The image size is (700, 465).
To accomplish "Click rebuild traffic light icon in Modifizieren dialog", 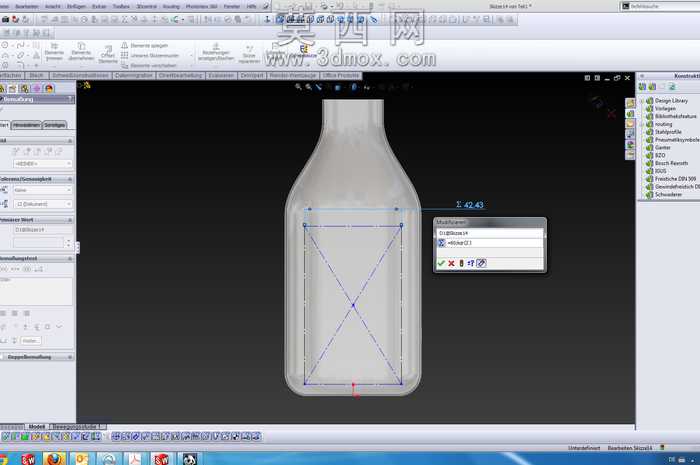I will coord(461,263).
